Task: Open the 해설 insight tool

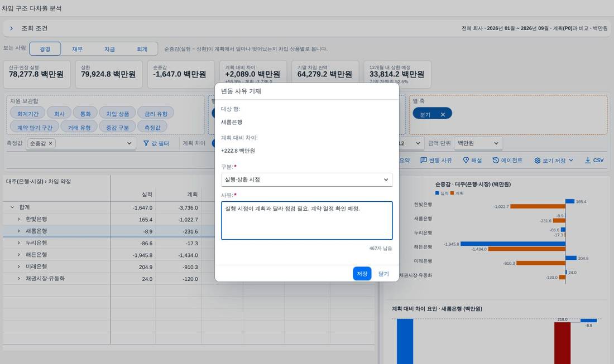Action: 472,161
